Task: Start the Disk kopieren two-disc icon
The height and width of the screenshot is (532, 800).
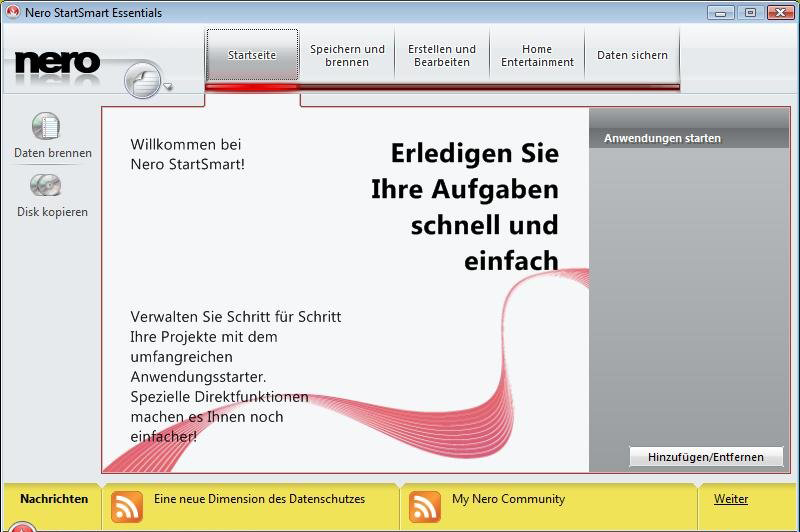Action: click(46, 186)
